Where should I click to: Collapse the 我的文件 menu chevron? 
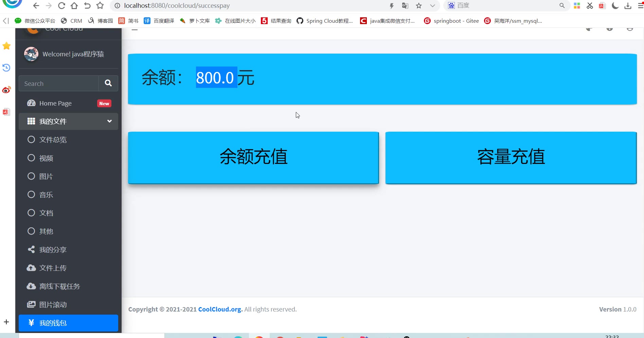[x=109, y=121]
